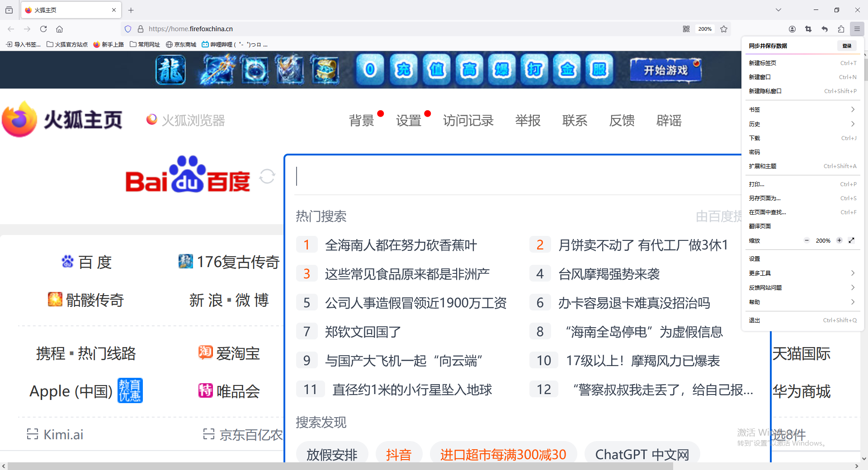Bookmark this page with the star icon
Screen dimensions: 868x470
point(724,29)
